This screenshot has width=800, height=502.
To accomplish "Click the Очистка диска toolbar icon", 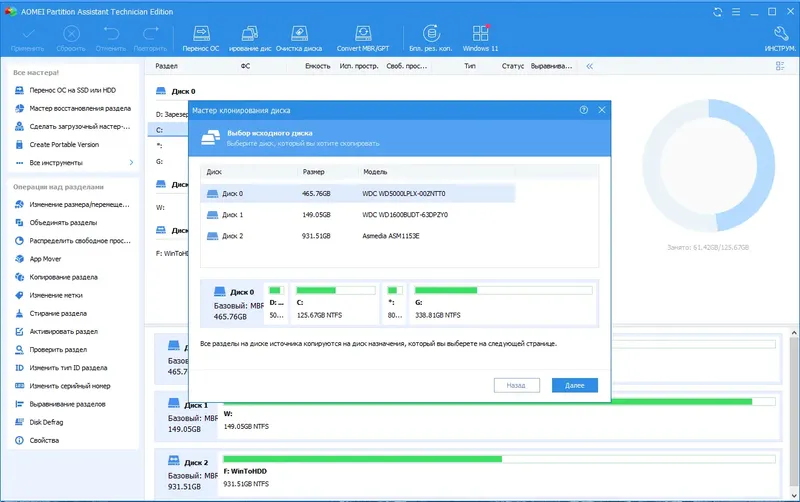I will [299, 38].
